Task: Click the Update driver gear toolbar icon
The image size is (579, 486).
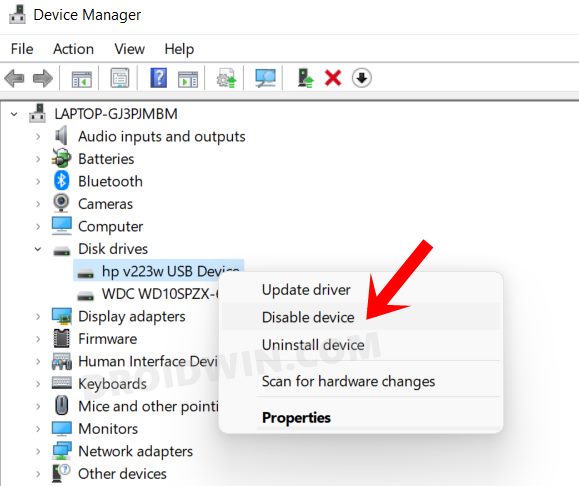Action: 226,78
